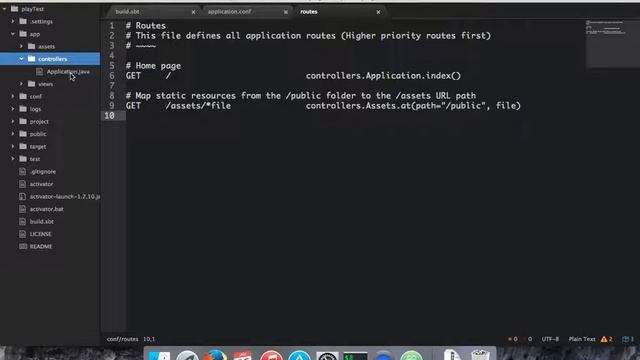
Task: Click the .settings folder icon
Action: pos(23,21)
